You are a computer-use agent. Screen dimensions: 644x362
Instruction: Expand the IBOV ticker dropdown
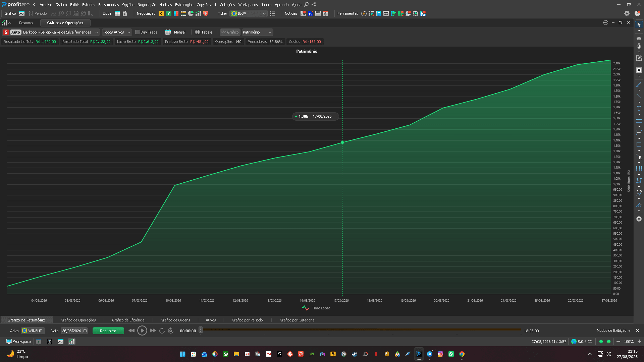(264, 14)
